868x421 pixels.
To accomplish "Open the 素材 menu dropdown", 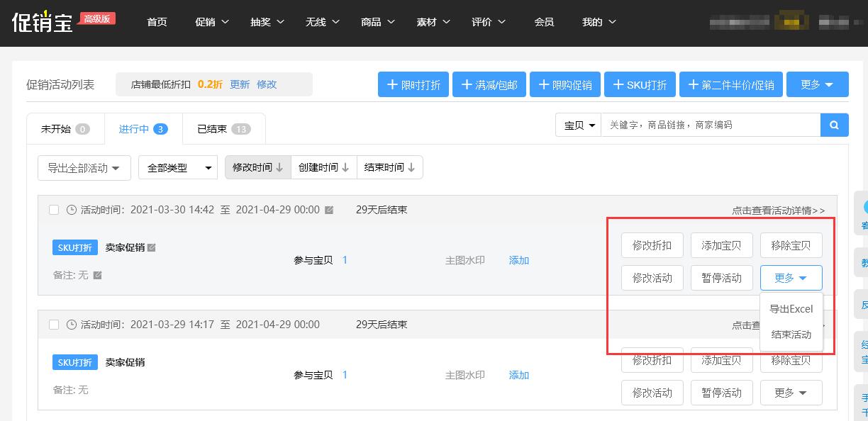I will pos(433,22).
